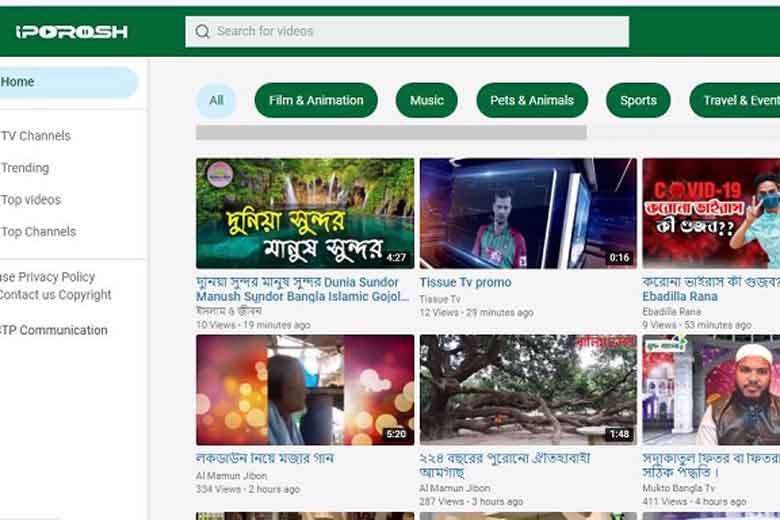Image resolution: width=780 pixels, height=520 pixels.
Task: Play the COVID-19 video thumbnail
Action: [711, 213]
